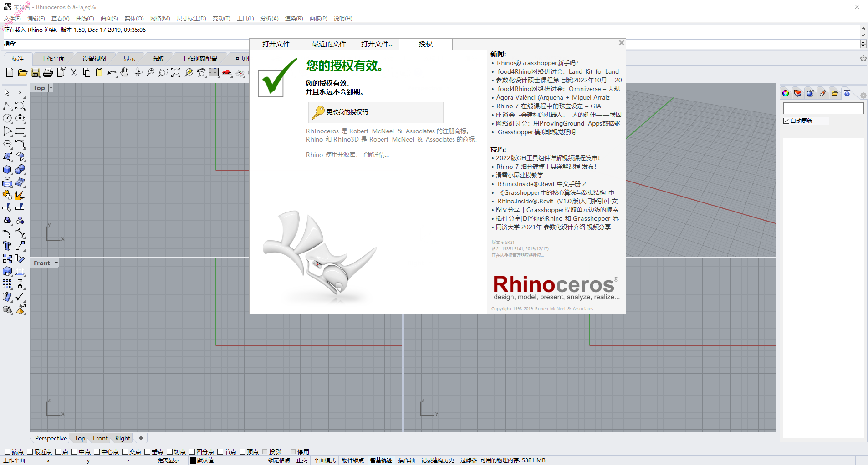This screenshot has width=868, height=465.
Task: Click the New file icon in the toolbar
Action: click(x=10, y=72)
